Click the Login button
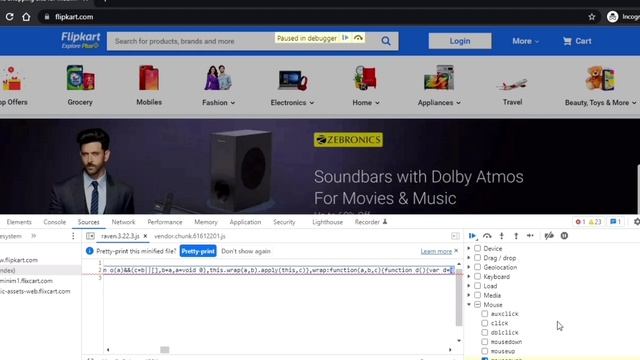This screenshot has width=640, height=360. [460, 41]
